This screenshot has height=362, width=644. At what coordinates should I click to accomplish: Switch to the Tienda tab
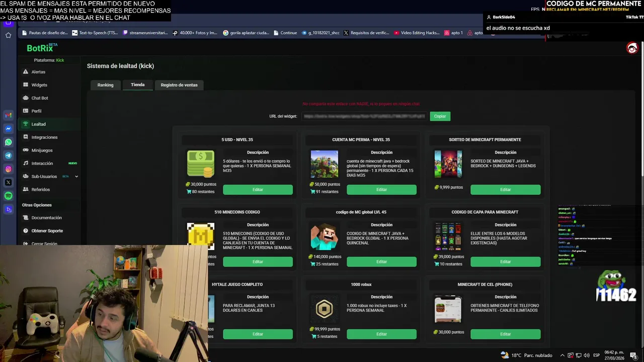pos(137,84)
